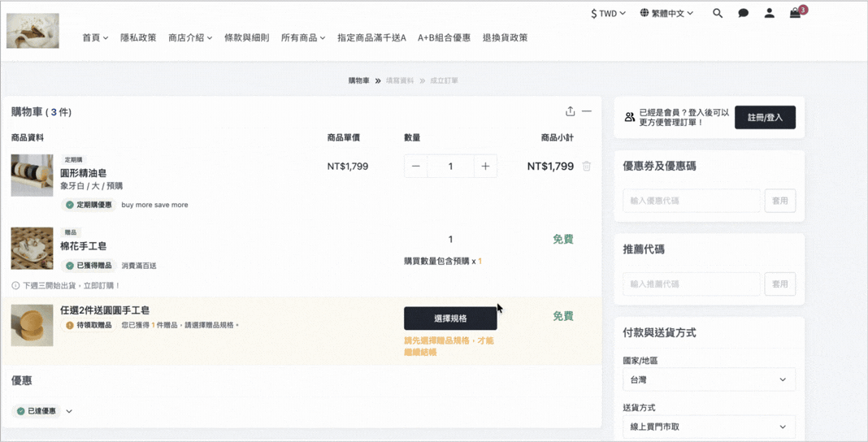This screenshot has height=442, width=868.
Task: Open the shopping bag cart icon
Action: pos(795,13)
